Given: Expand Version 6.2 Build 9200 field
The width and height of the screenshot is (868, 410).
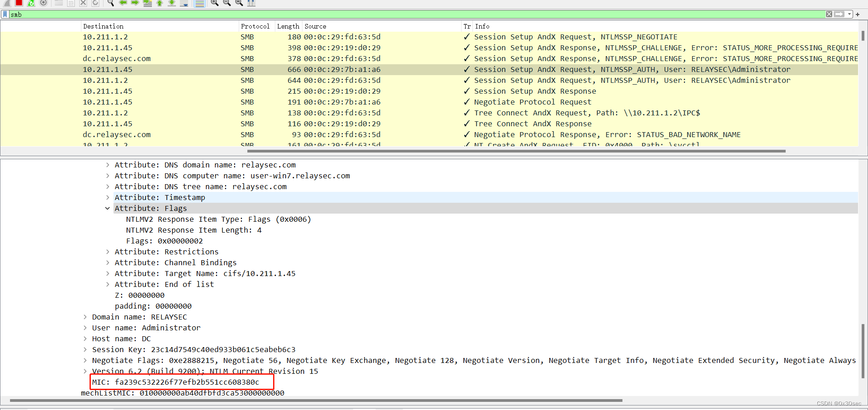Looking at the screenshot, I should point(85,372).
